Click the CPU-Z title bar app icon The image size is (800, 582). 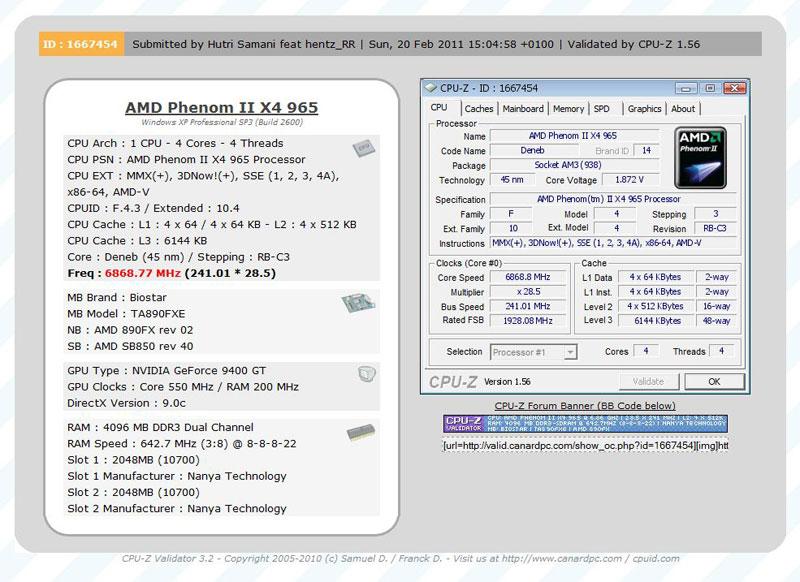431,88
